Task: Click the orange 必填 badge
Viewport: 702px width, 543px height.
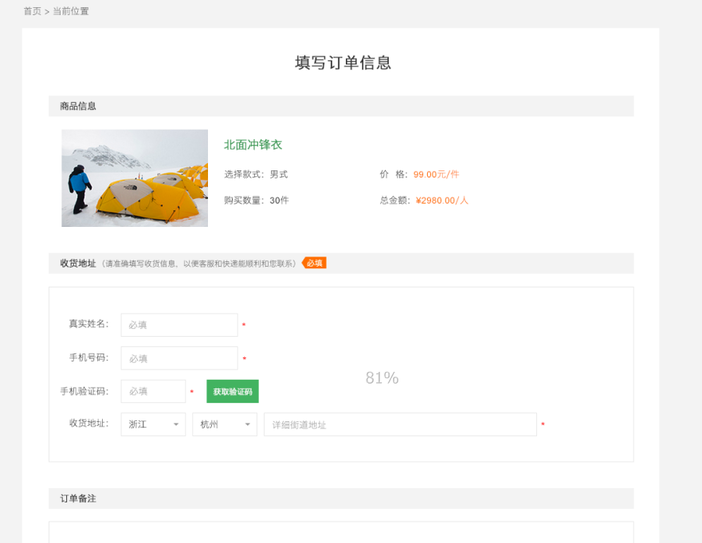Action: click(x=314, y=263)
